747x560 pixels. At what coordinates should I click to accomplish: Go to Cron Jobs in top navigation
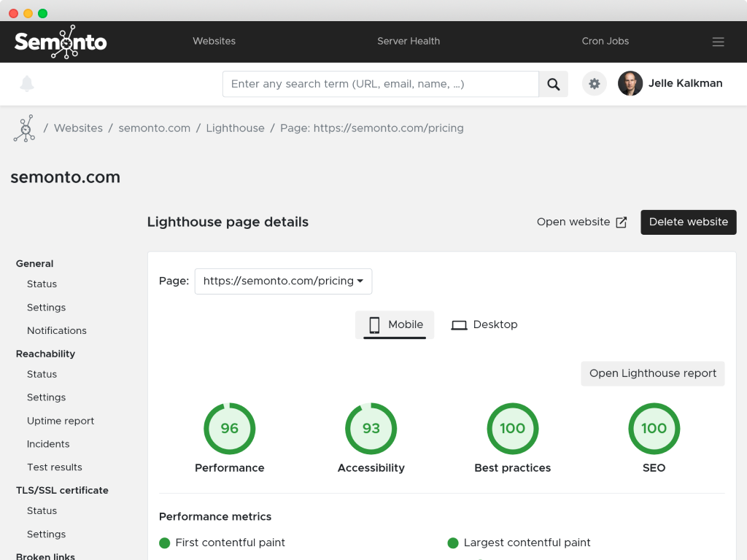tap(605, 42)
